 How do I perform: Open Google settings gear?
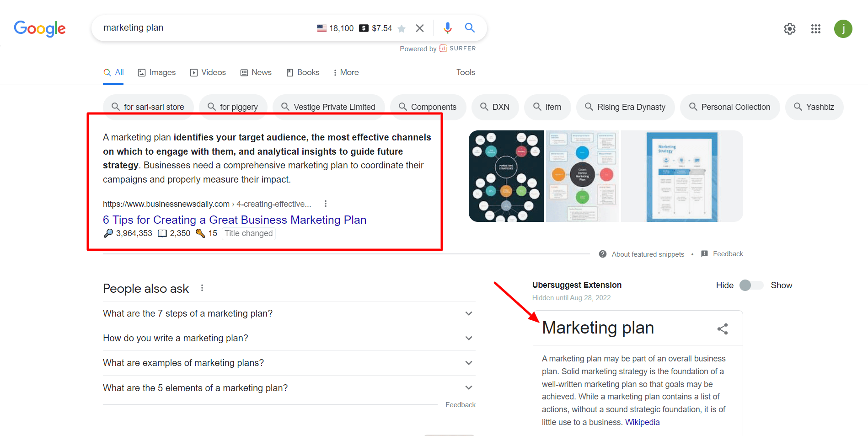[x=790, y=29]
